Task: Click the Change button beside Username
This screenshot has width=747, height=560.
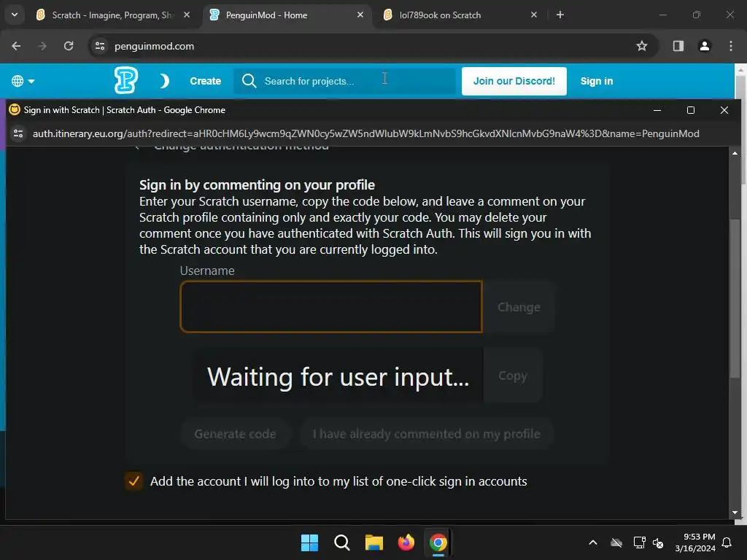Action: (x=519, y=307)
